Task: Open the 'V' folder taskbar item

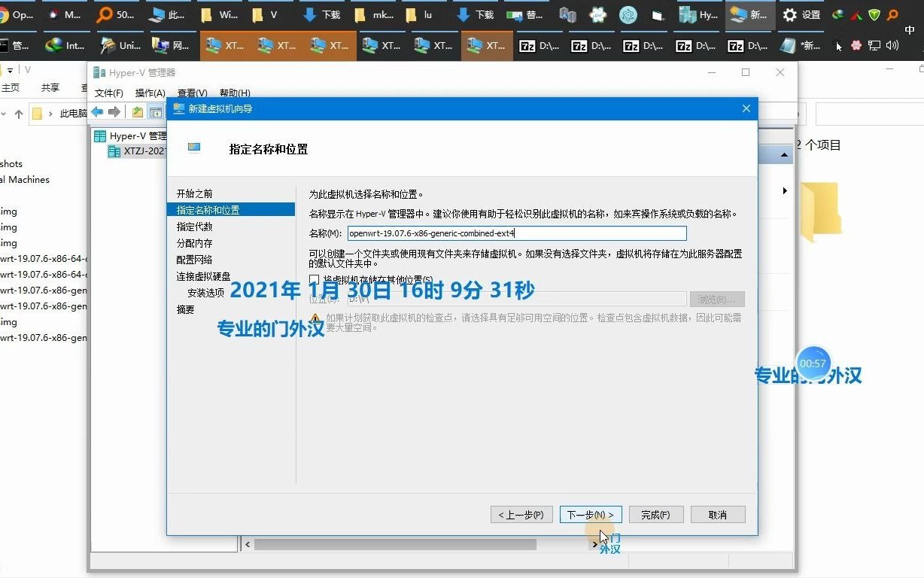Action: click(270, 15)
